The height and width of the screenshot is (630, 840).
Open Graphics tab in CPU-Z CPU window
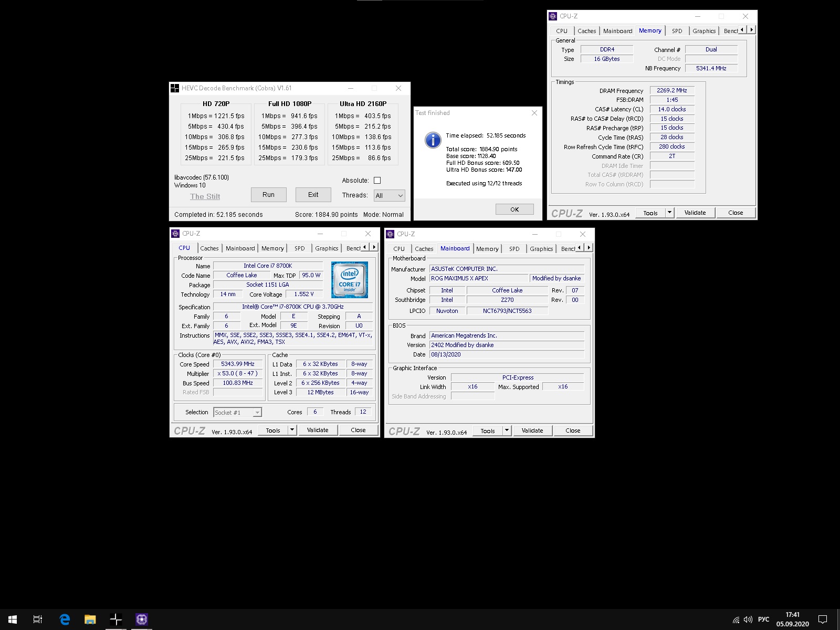(x=327, y=248)
